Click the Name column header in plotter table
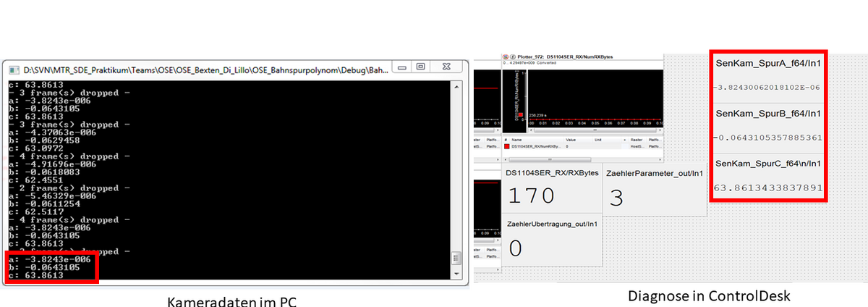This screenshot has height=307, width=868. pyautogui.click(x=518, y=140)
